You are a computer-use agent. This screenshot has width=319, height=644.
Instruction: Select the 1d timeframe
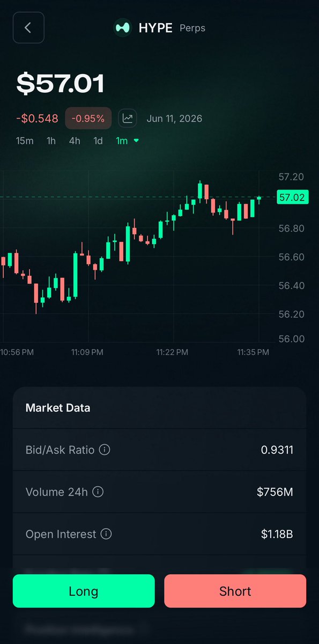[x=98, y=141]
